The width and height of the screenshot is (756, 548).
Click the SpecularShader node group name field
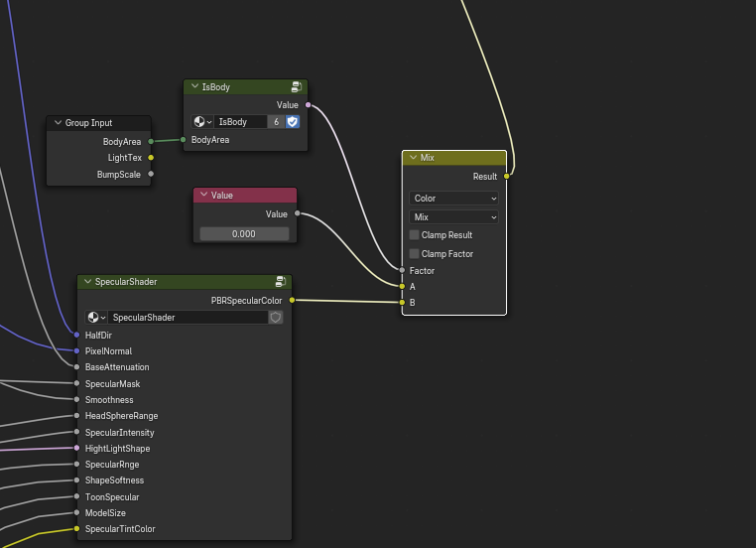[x=187, y=318]
